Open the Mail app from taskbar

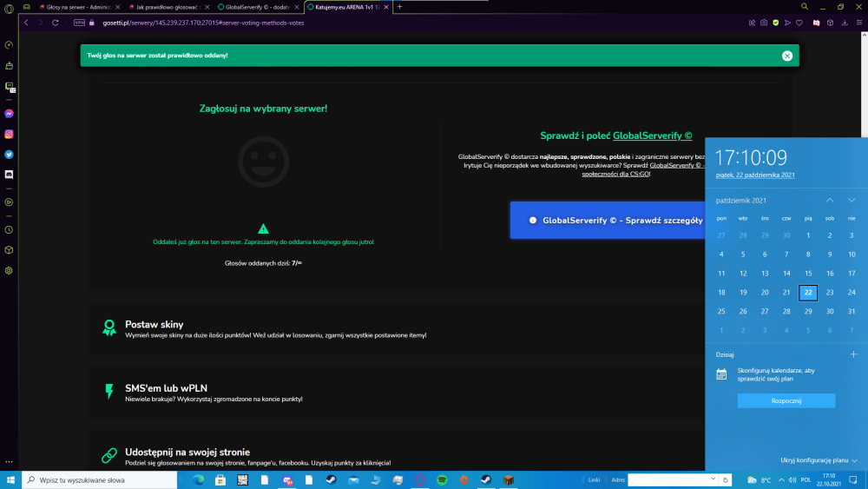point(353,480)
